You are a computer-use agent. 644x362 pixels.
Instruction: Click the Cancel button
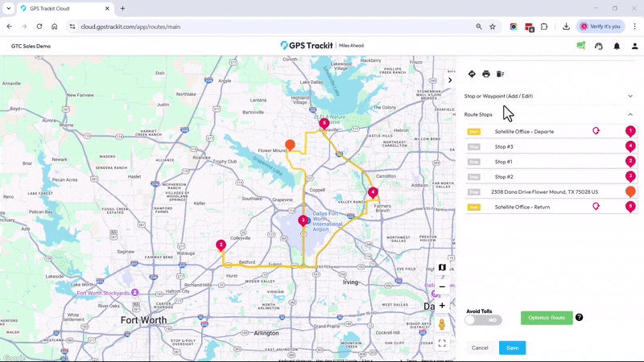(x=480, y=348)
